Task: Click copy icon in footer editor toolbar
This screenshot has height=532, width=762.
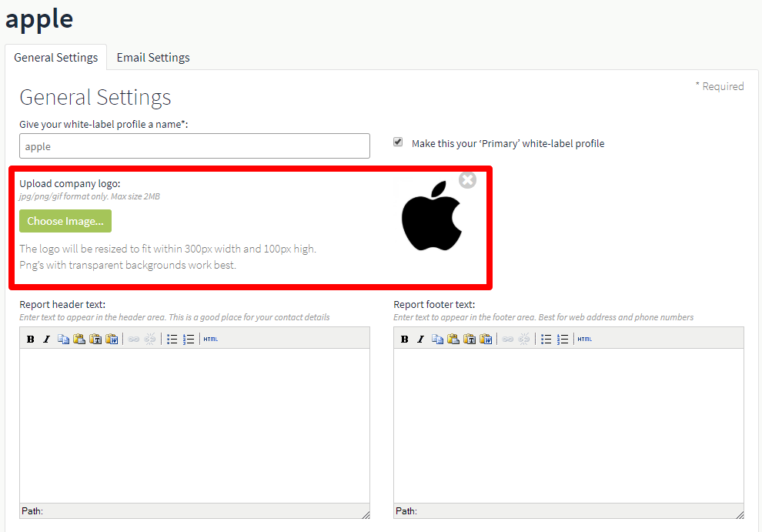Action: click(437, 339)
